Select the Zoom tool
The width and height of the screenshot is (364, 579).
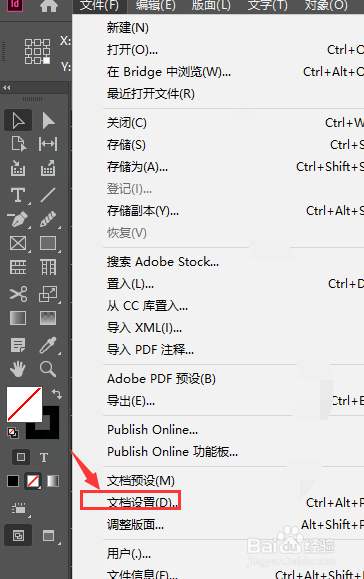pyautogui.click(x=48, y=369)
